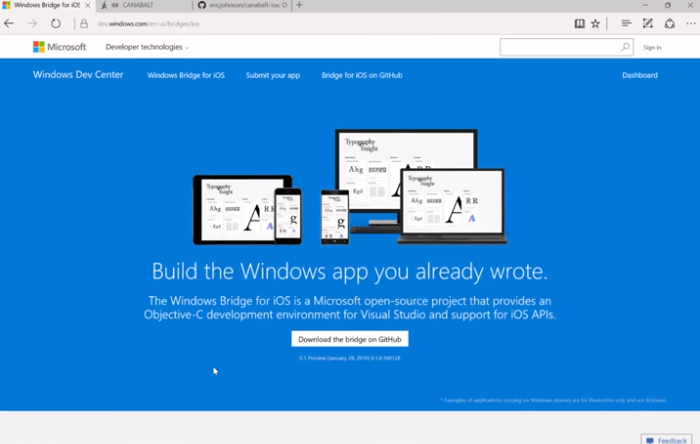Screen dimensions: 700x444
Task: Click the search magnifier icon
Action: click(625, 47)
